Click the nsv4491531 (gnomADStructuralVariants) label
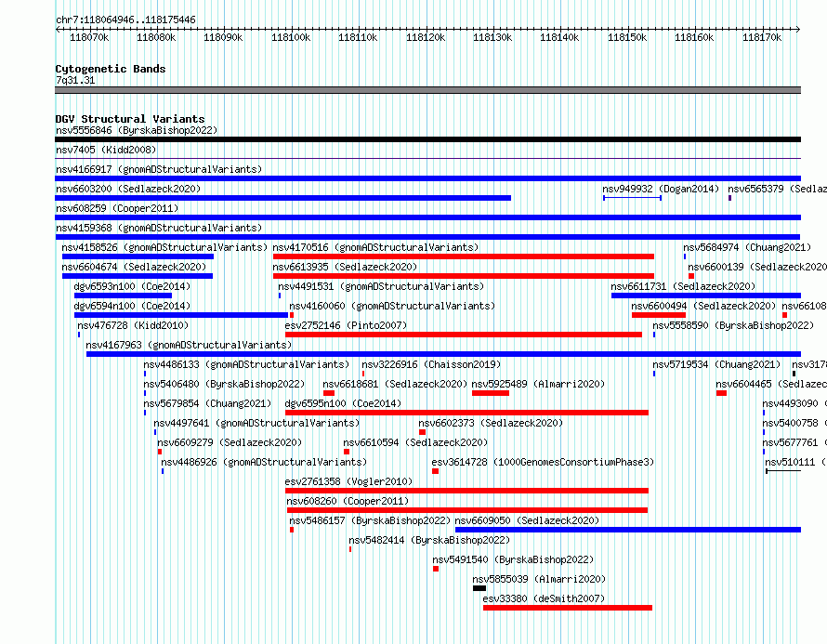This screenshot has height=644, width=827. (x=381, y=286)
